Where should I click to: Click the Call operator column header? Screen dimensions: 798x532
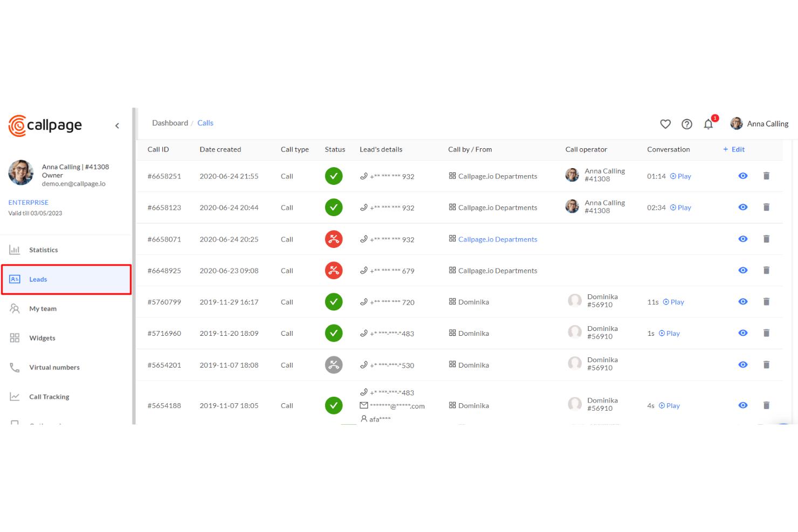pyautogui.click(x=586, y=149)
